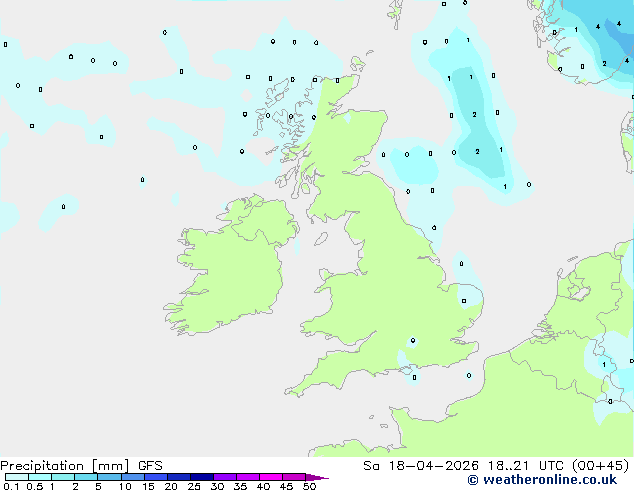634x490 pixels.
Task: Click the "0" value inside southern England
Action: pyautogui.click(x=413, y=340)
